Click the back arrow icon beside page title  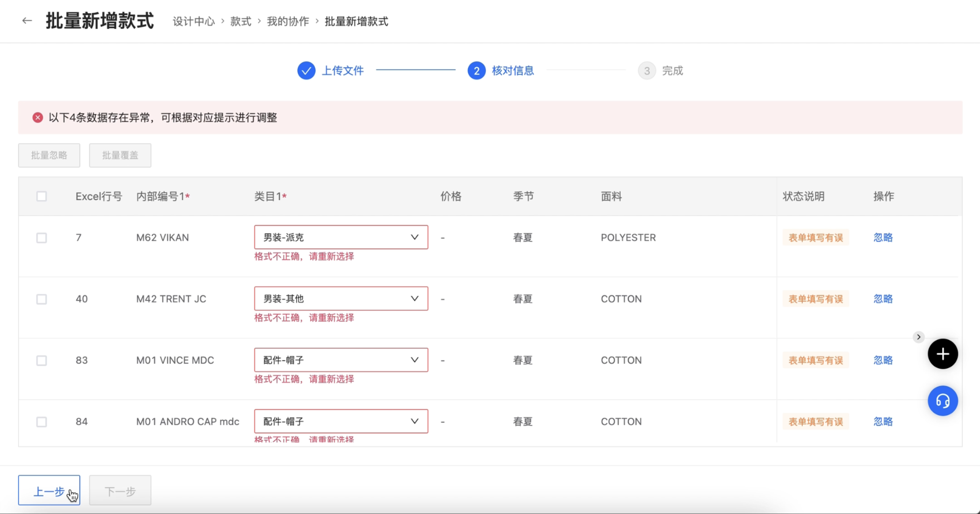click(27, 21)
